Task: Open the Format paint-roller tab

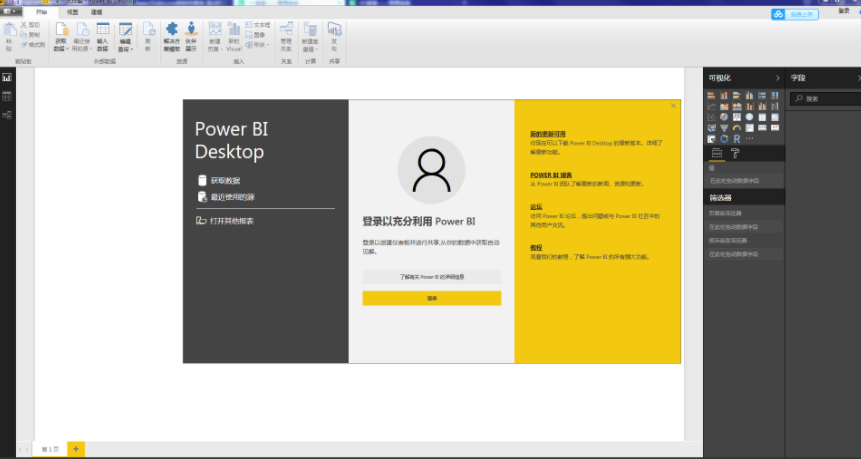Action: pyautogui.click(x=736, y=154)
